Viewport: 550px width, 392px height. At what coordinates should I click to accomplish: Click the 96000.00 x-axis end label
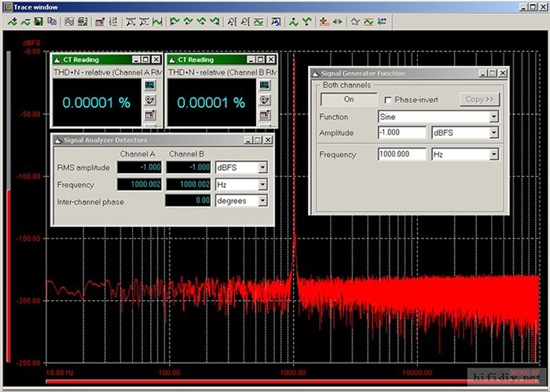coord(525,372)
